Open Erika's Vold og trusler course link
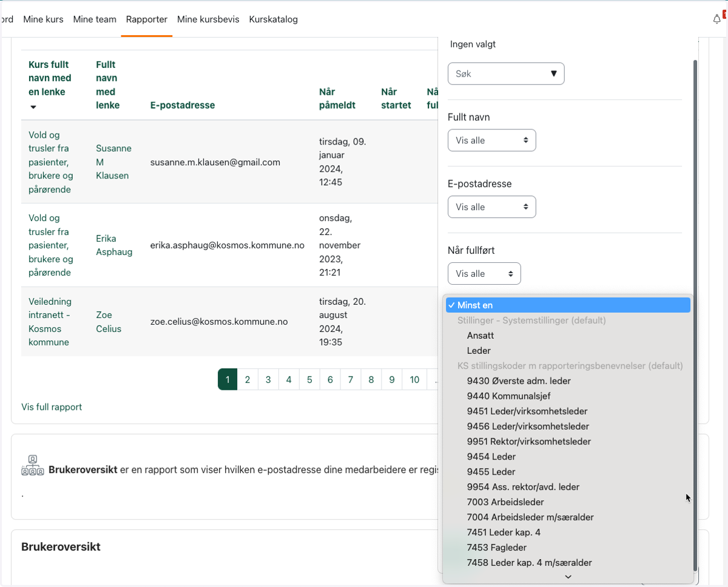The image size is (728, 587). pos(51,245)
